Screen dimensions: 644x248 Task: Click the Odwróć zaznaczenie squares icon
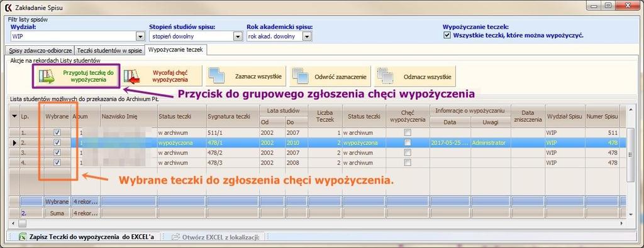301,76
